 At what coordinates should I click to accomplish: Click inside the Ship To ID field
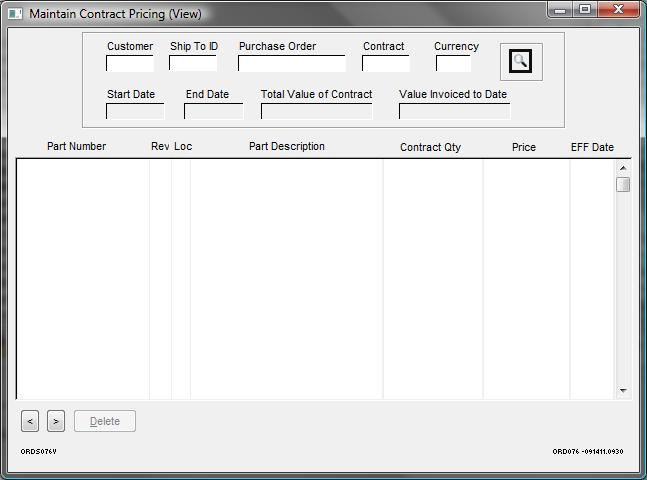pyautogui.click(x=193, y=63)
